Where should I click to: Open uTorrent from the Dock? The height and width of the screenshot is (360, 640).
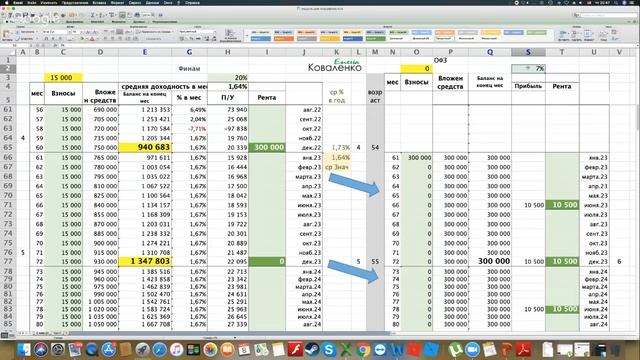[x=455, y=350]
